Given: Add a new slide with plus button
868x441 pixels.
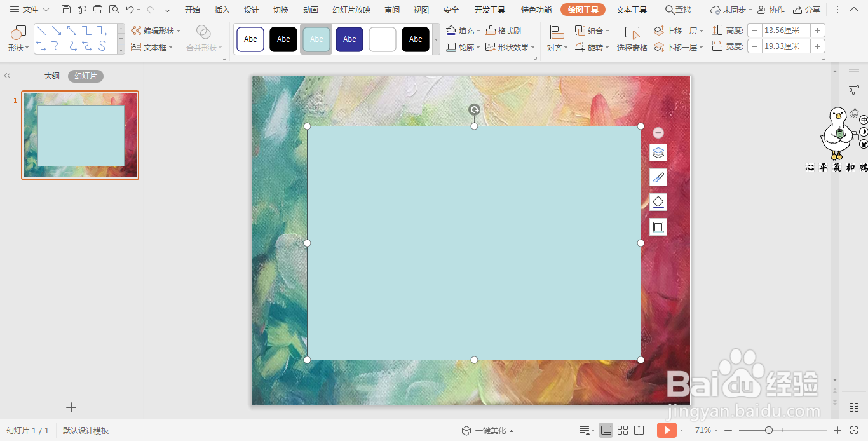Looking at the screenshot, I should [x=71, y=407].
